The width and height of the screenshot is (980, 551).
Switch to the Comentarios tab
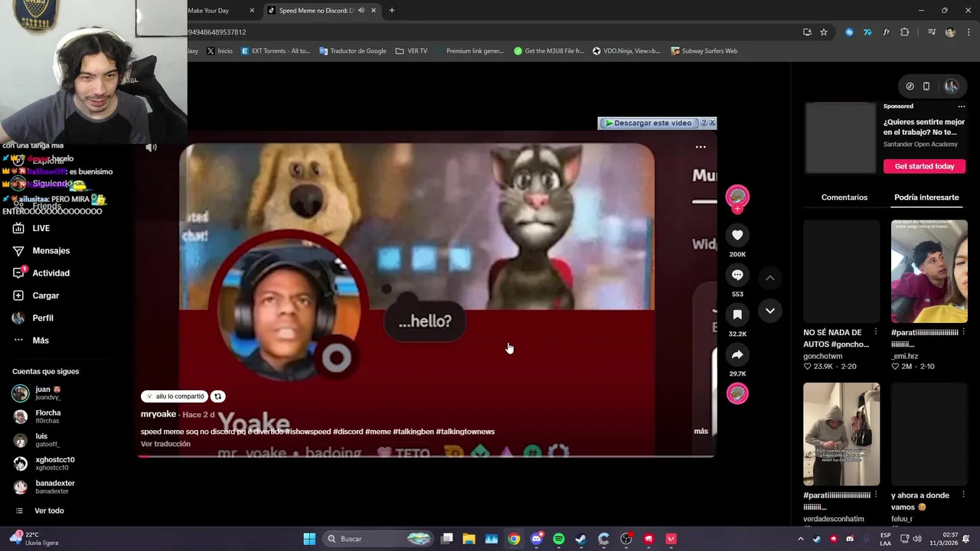pos(844,197)
